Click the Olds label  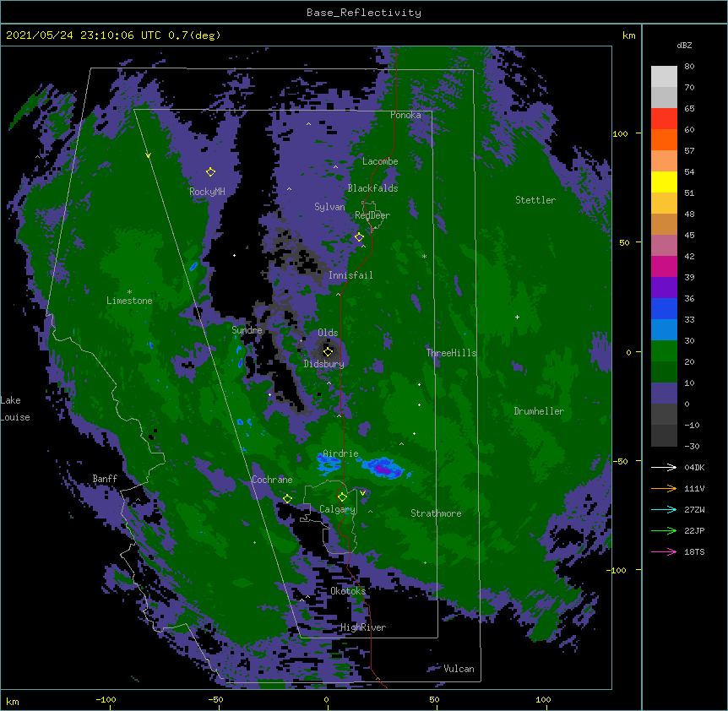pos(328,333)
